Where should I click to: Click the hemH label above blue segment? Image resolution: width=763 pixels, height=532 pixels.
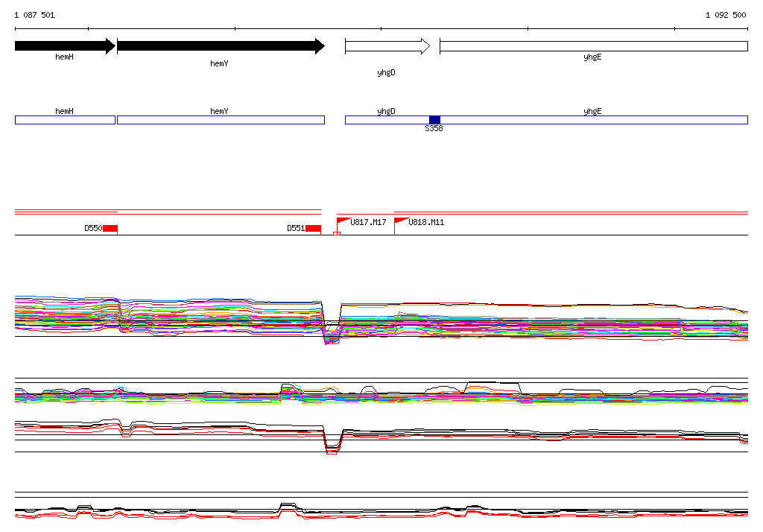(64, 111)
